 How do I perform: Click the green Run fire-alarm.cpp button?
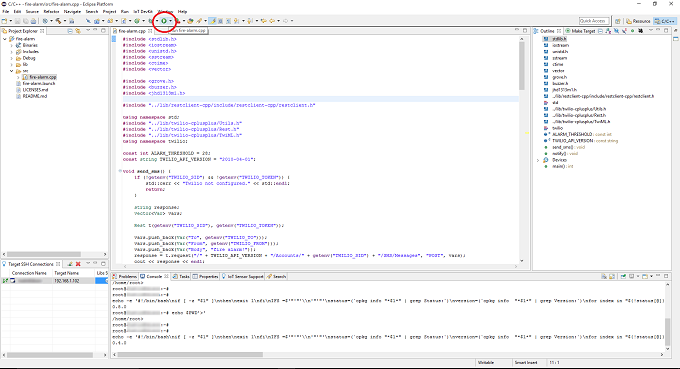point(164,21)
